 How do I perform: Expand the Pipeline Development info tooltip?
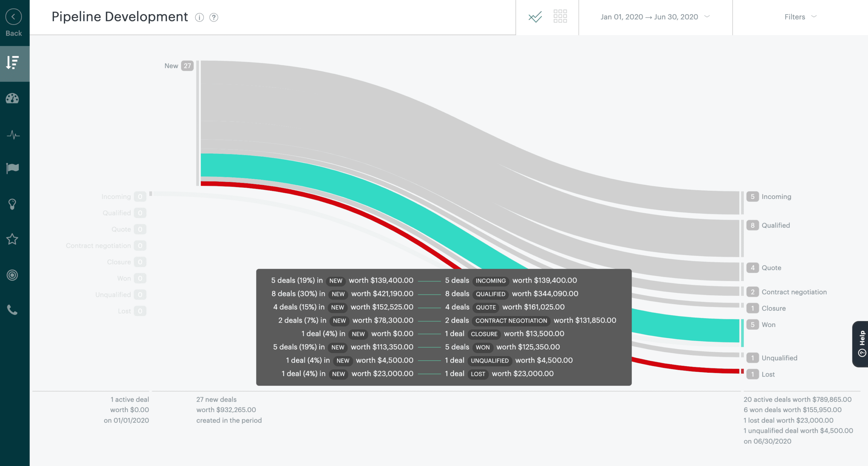point(200,17)
